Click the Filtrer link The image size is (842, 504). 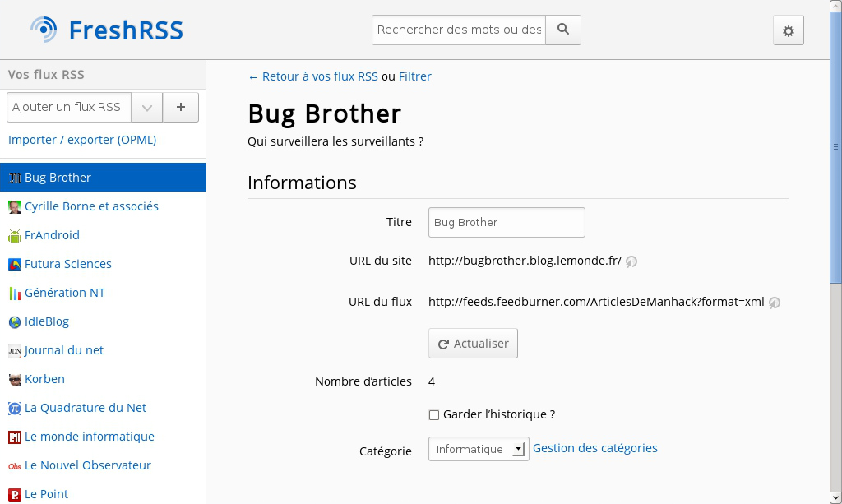coord(414,76)
